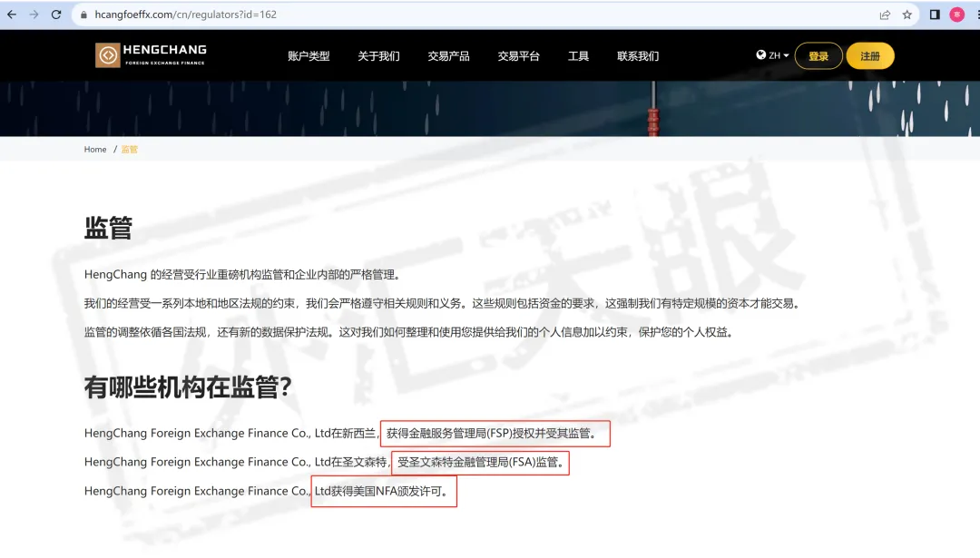Click the line mentioning 圣文森特金融管理局(FSA)
Image resolution: width=980 pixels, height=558 pixels.
pyautogui.click(x=325, y=462)
